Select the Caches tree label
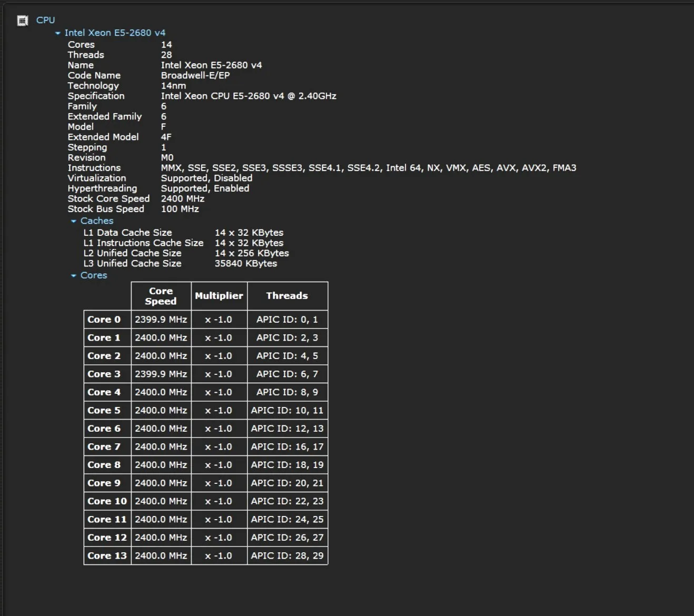 (x=97, y=221)
